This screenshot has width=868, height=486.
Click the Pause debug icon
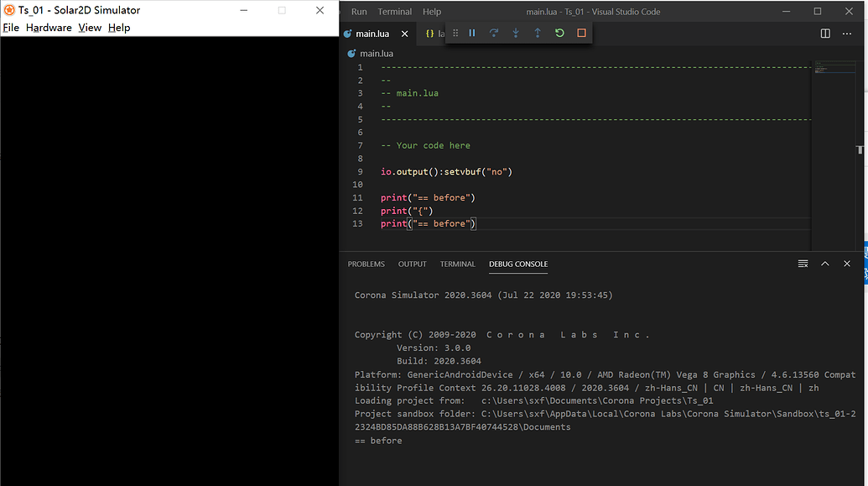[472, 33]
